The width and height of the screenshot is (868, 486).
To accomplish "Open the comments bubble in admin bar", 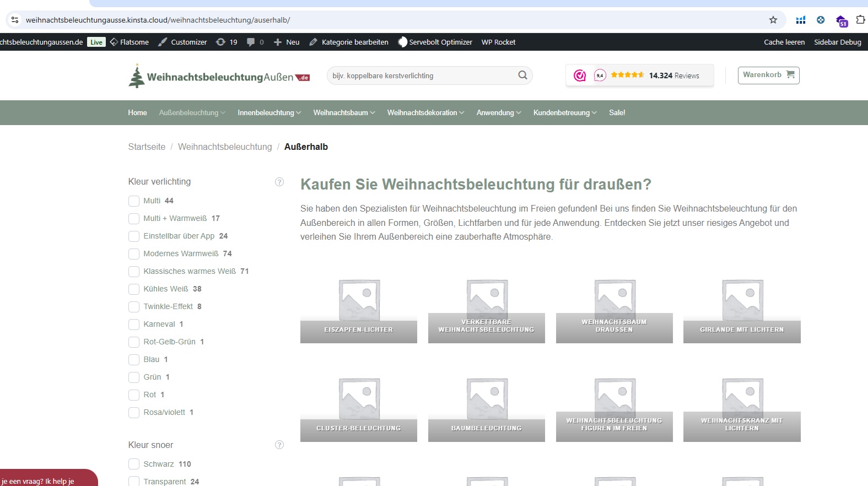I will click(251, 42).
